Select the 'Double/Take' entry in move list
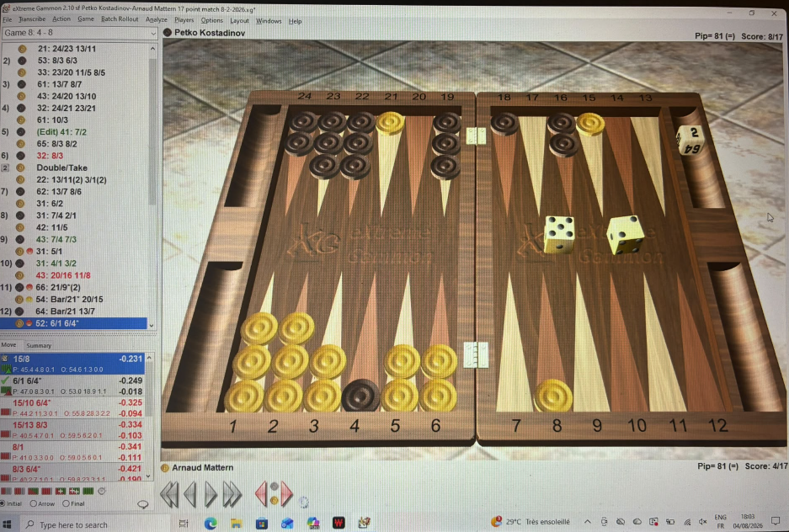Viewport: 789px width, 532px height. (x=62, y=168)
